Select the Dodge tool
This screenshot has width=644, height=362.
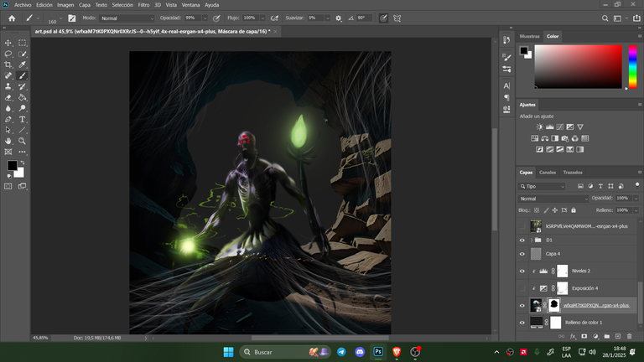22,108
